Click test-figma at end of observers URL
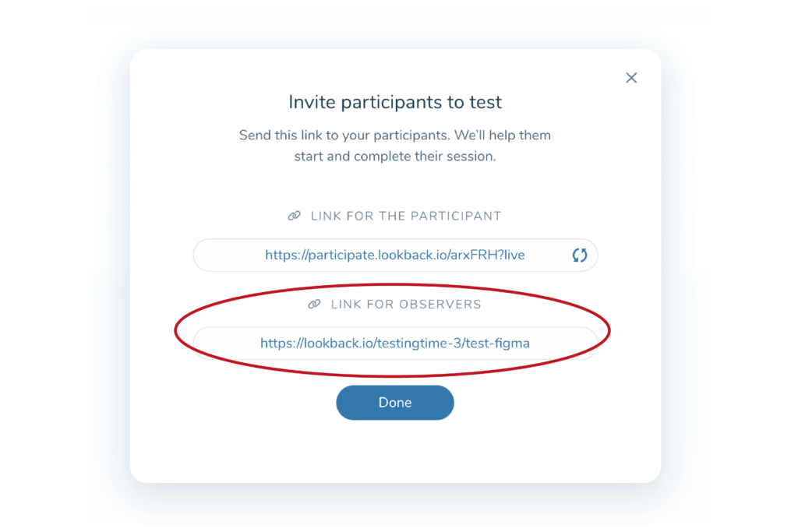Screen dimensions: 798x532 [x=497, y=344]
